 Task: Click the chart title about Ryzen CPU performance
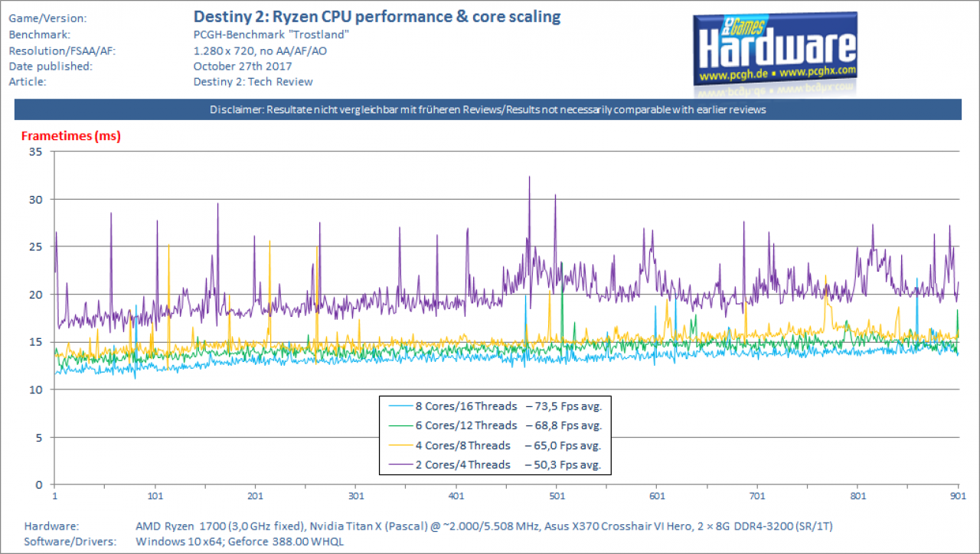click(x=376, y=16)
